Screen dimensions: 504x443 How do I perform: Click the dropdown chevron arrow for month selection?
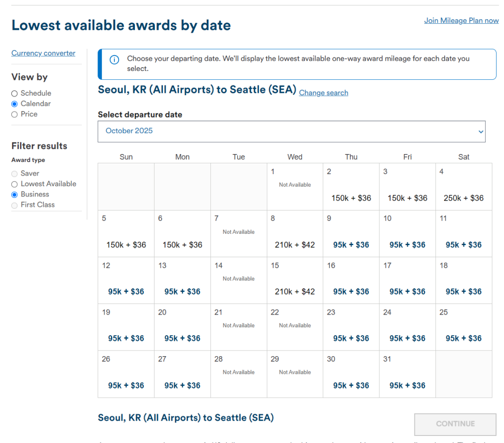(481, 132)
